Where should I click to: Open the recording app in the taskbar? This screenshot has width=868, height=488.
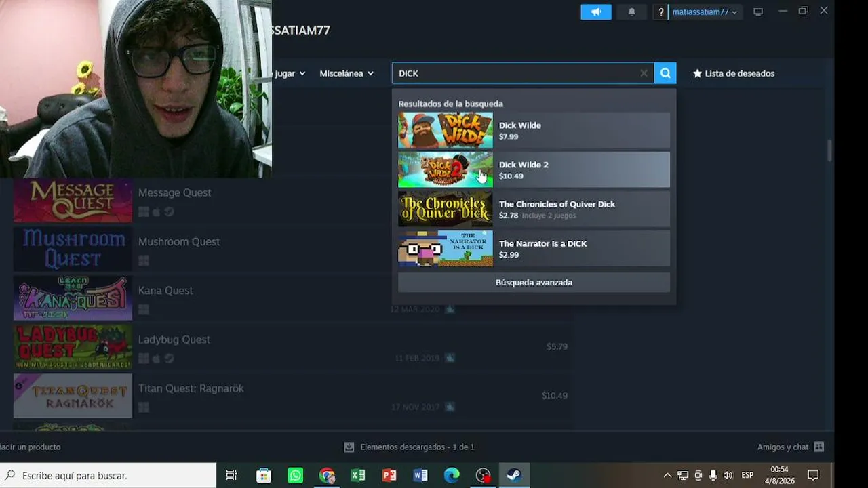[x=483, y=475]
